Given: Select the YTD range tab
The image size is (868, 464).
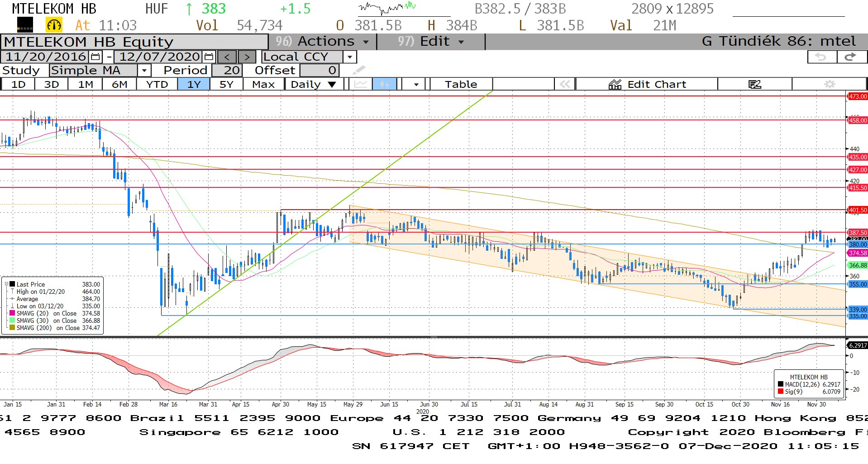Looking at the screenshot, I should [x=157, y=84].
